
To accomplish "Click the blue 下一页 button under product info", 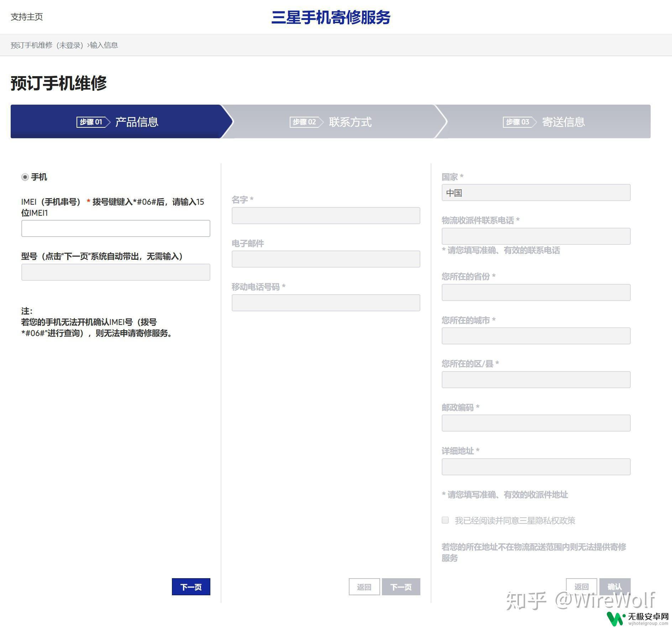I will tap(191, 587).
